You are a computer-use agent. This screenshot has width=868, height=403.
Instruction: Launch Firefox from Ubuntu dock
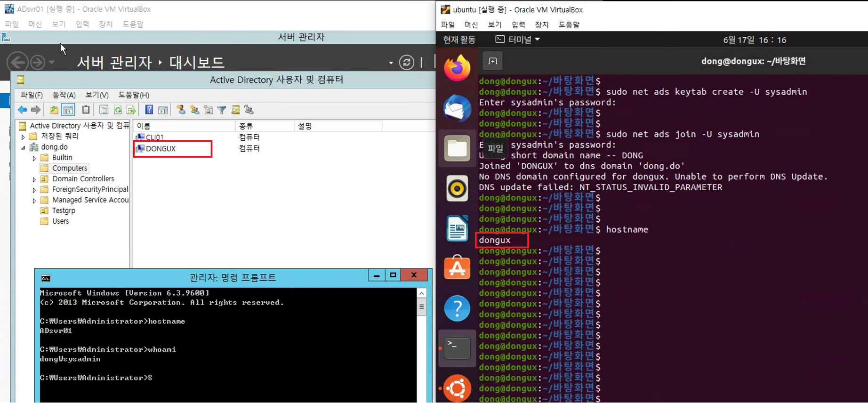click(457, 69)
